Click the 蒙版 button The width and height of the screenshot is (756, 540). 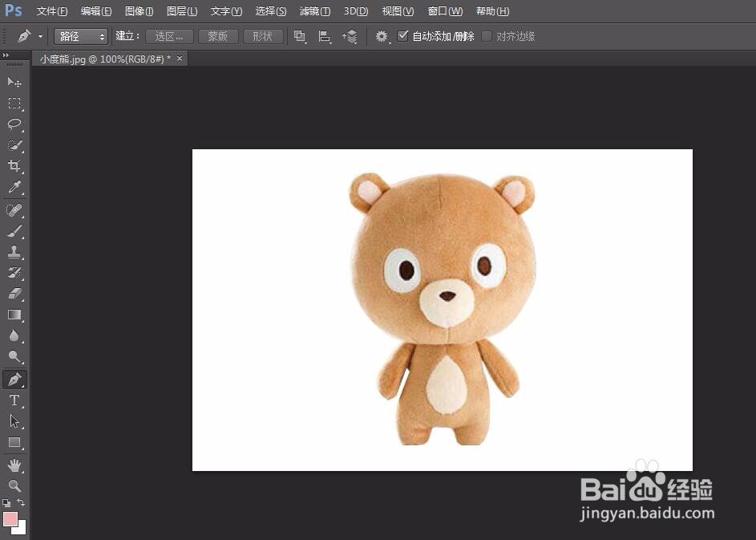point(218,36)
